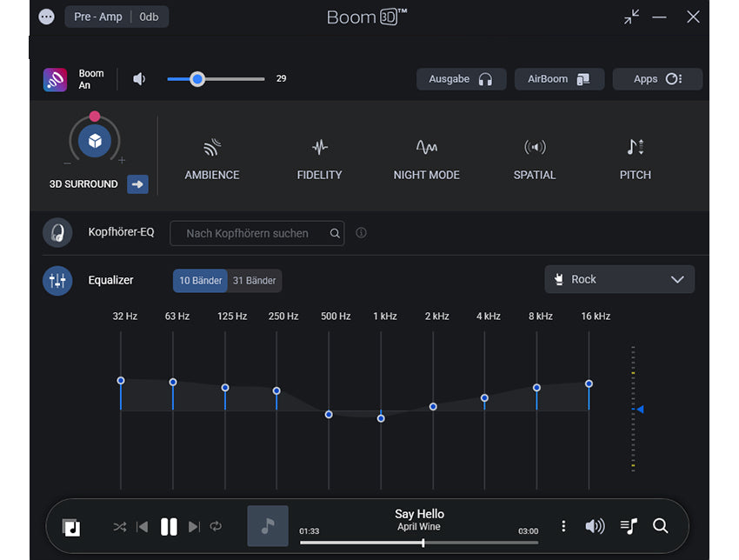Switch to compact mini view icon
This screenshot has width=739, height=560.
631,17
